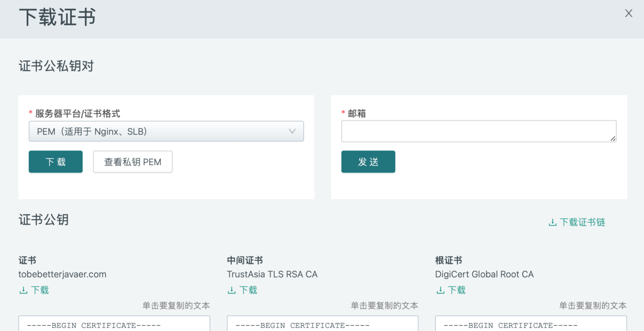Click the 下载 button for certificate key pair

(x=56, y=162)
